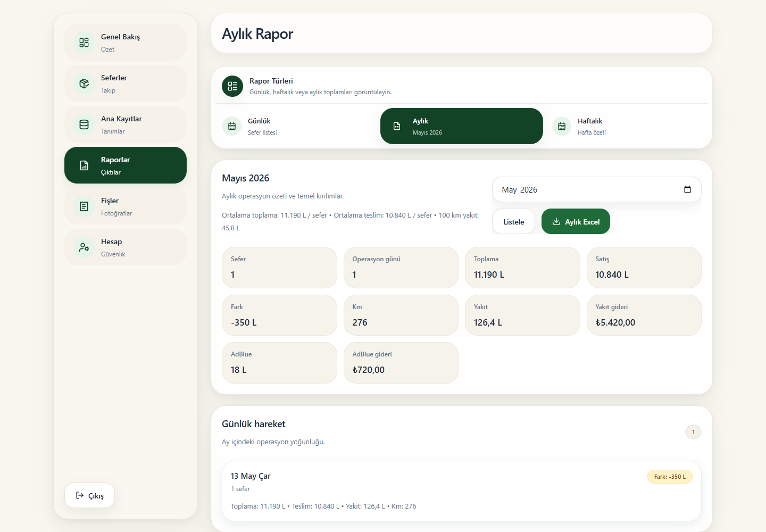Viewport: 766px width, 532px height.
Task: Click the AdBlue gideri ₺720,00 card
Action: 401,363
